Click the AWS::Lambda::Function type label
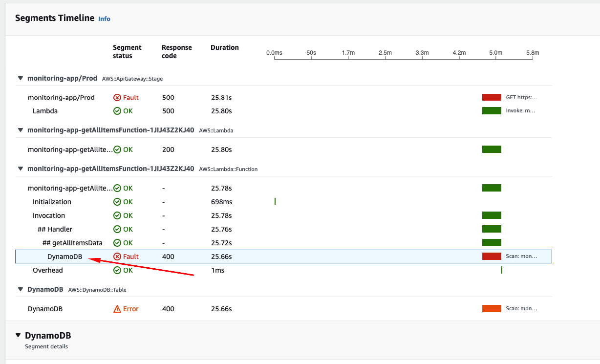600x364 pixels. pos(228,169)
